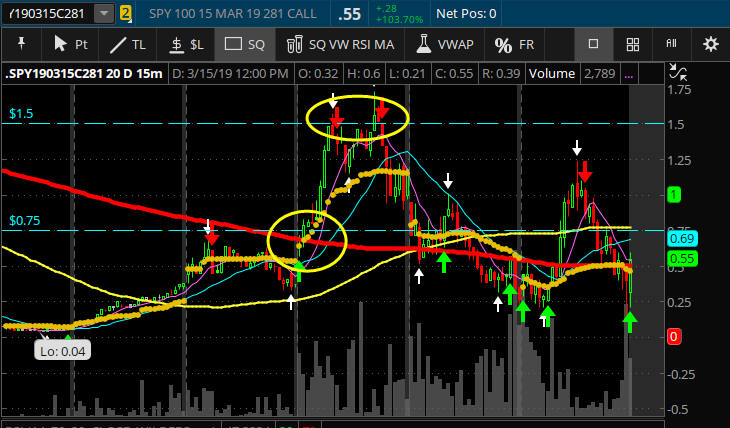Click the last price .55 in header
Image resolution: width=730 pixels, height=428 pixels.
tap(350, 14)
